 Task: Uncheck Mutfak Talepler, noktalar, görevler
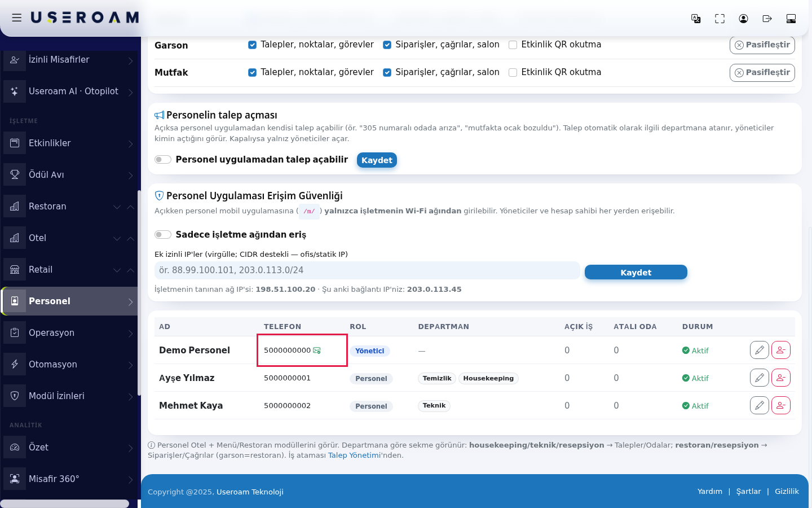pyautogui.click(x=253, y=72)
